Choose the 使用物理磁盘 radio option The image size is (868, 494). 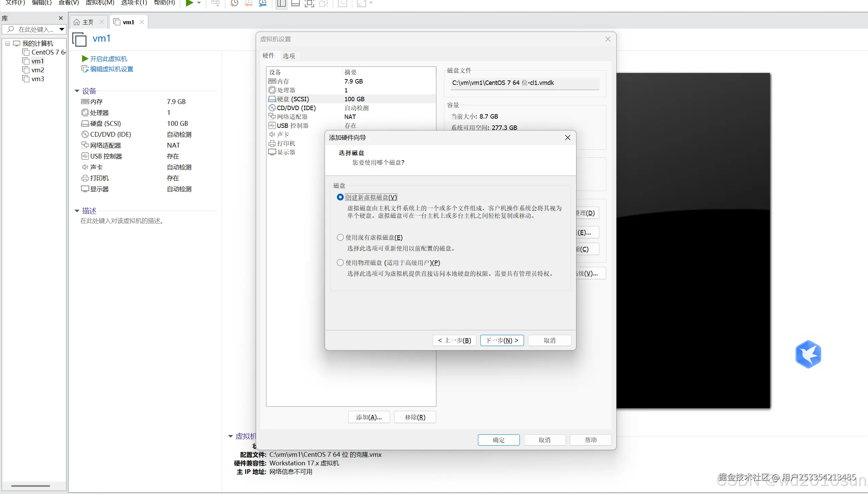340,263
